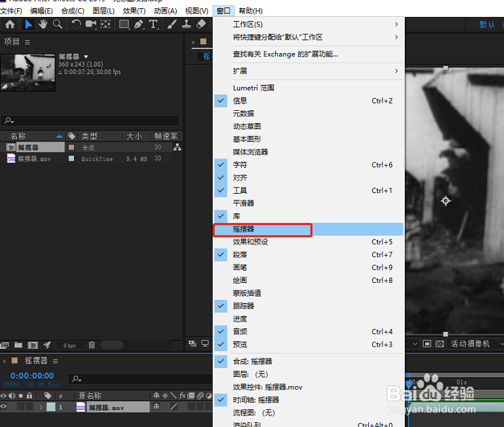Click the motion blur column icon in timeline

(x=200, y=396)
